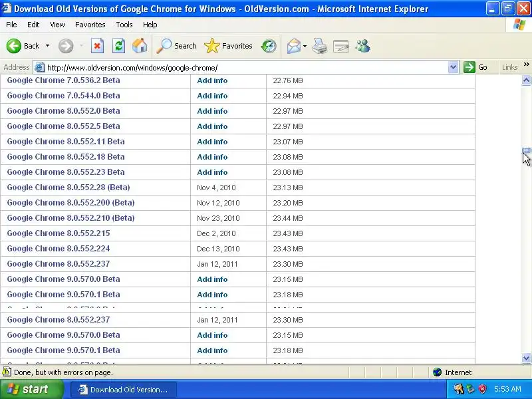Click the Mail envelope icon

[293, 46]
